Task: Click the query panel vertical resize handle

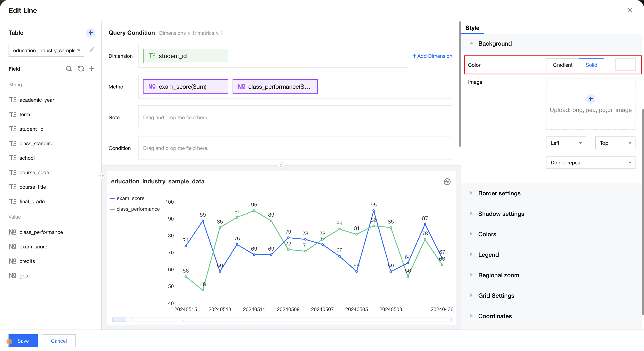Action: (281, 165)
